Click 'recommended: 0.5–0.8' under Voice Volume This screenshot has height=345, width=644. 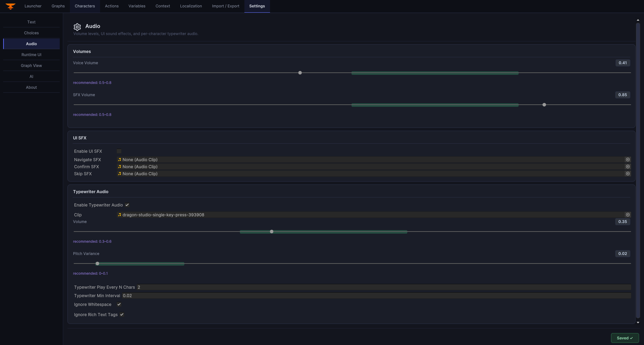tap(92, 83)
